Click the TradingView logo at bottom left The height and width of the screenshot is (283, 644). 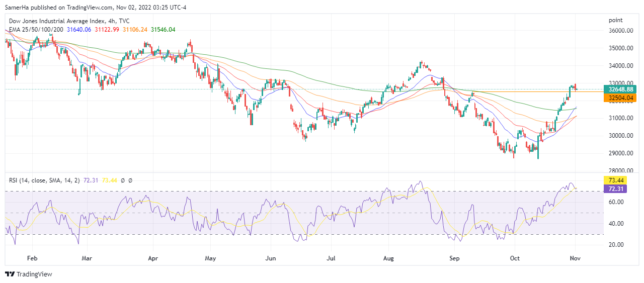tap(28, 274)
